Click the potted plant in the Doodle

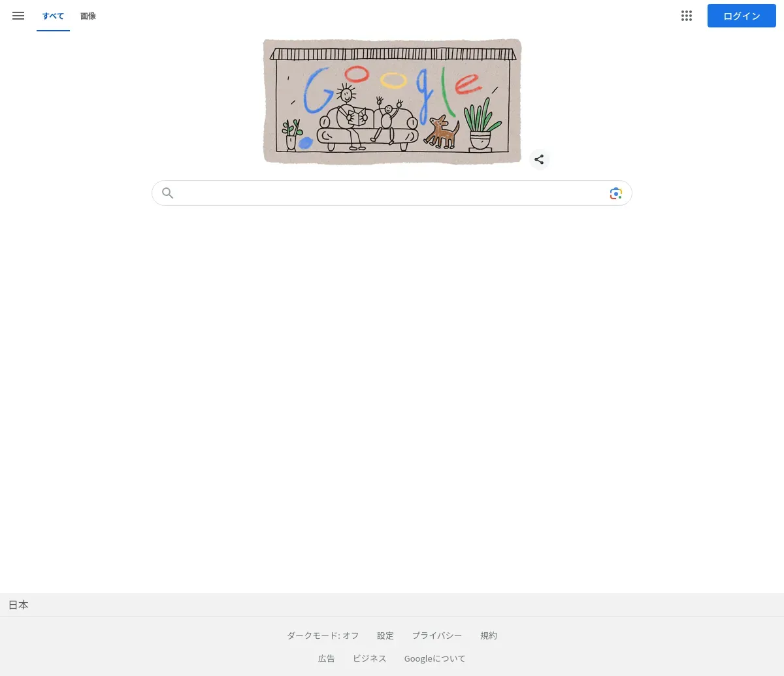pyautogui.click(x=482, y=125)
